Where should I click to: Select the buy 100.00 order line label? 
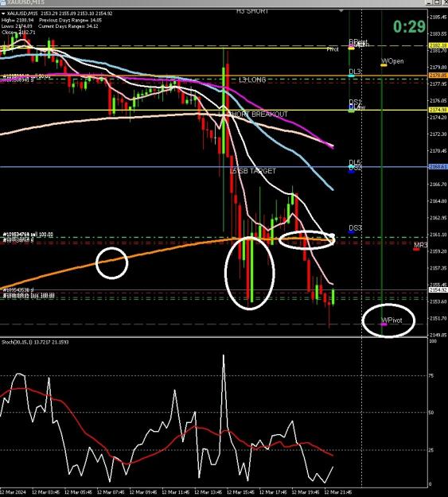coord(29,295)
